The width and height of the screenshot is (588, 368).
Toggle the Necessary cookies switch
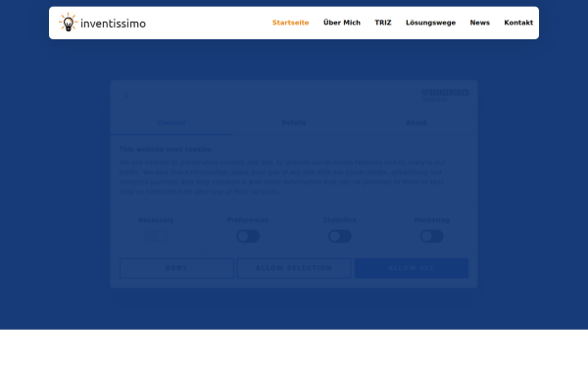pos(156,237)
